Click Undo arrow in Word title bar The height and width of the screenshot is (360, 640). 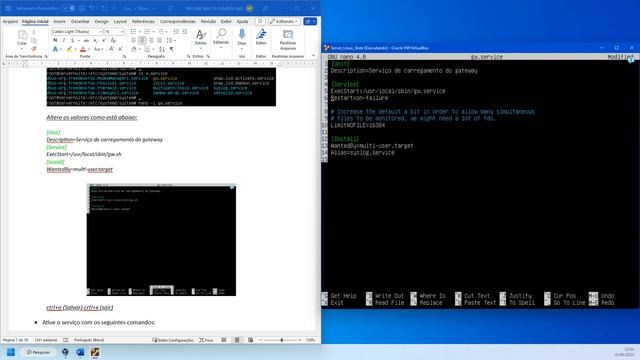[x=93, y=8]
